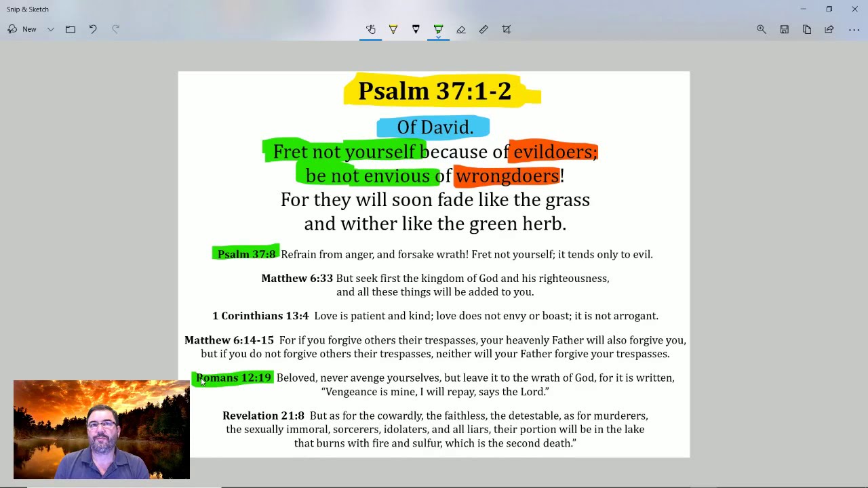Click the 'Of David.' text
Viewport: 868px width, 488px height.
[435, 127]
